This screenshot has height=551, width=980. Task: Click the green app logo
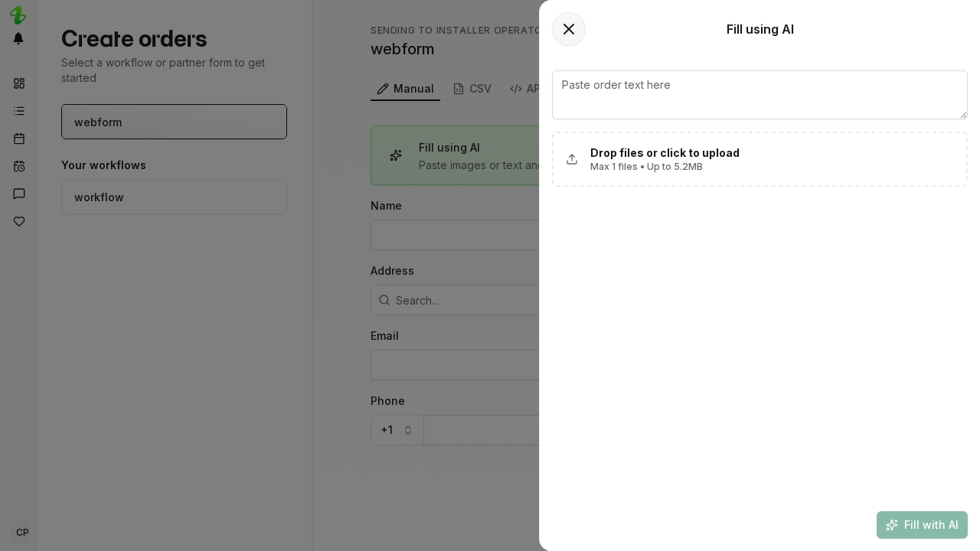[18, 15]
